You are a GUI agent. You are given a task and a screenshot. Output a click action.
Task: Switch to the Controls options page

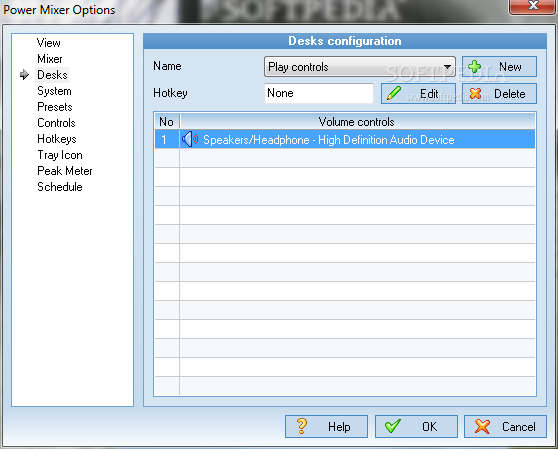(x=56, y=123)
